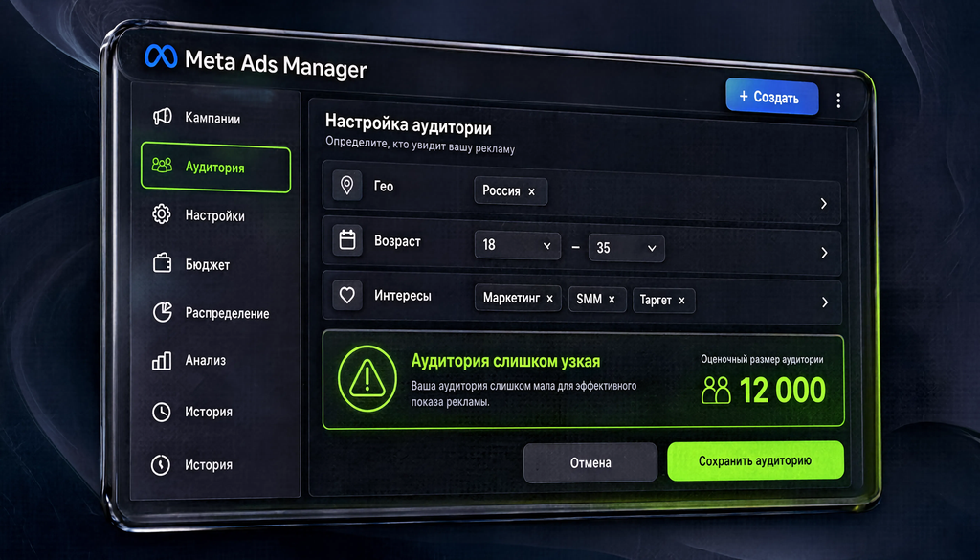Click the Интересы row label
Image resolution: width=980 pixels, height=560 pixels.
[x=403, y=296]
